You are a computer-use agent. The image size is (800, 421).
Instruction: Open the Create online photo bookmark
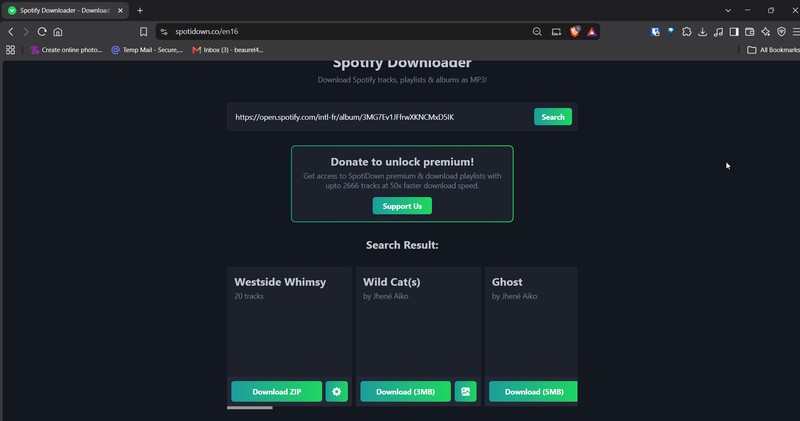tap(66, 50)
